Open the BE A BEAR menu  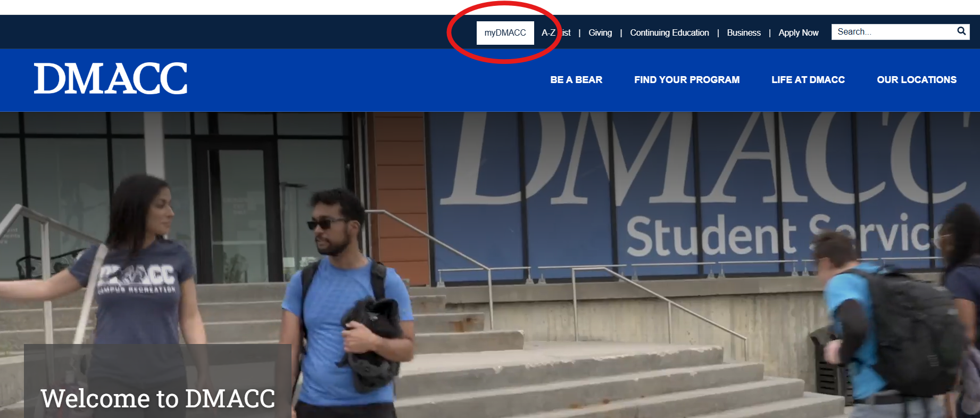tap(576, 80)
